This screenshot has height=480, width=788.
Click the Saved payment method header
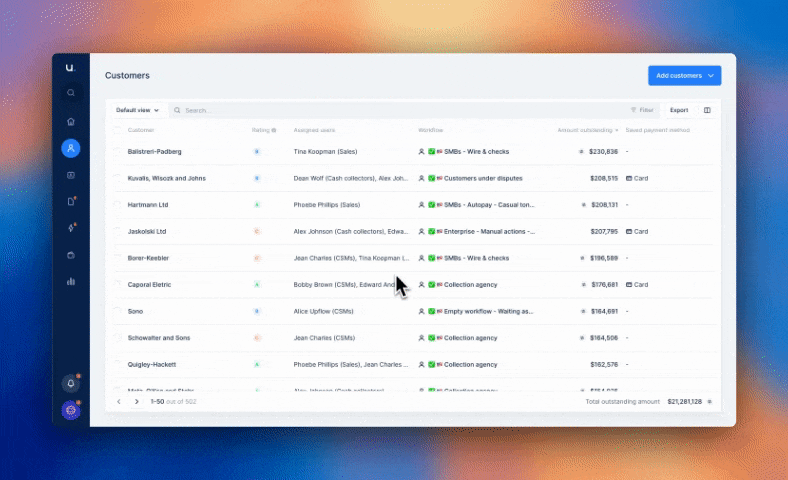pos(657,130)
